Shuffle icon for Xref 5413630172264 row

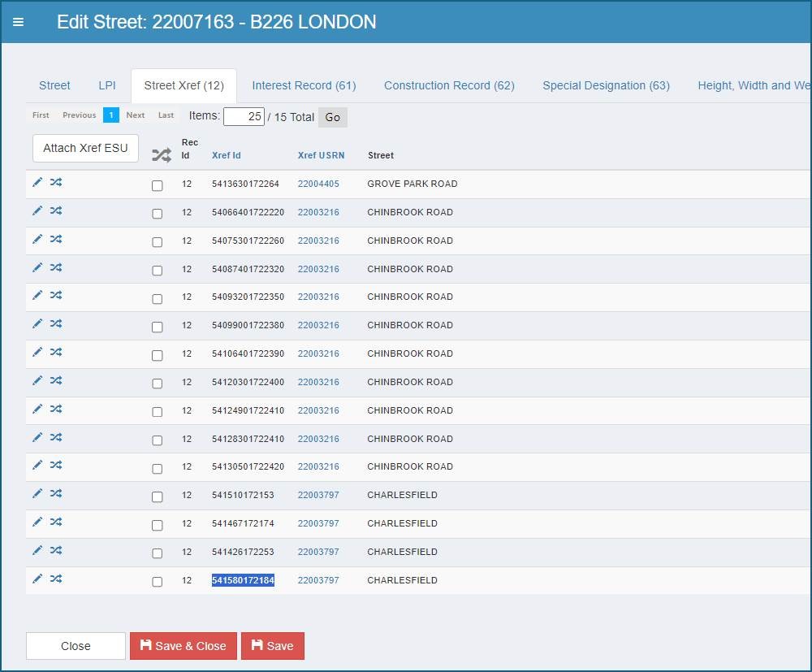56,182
